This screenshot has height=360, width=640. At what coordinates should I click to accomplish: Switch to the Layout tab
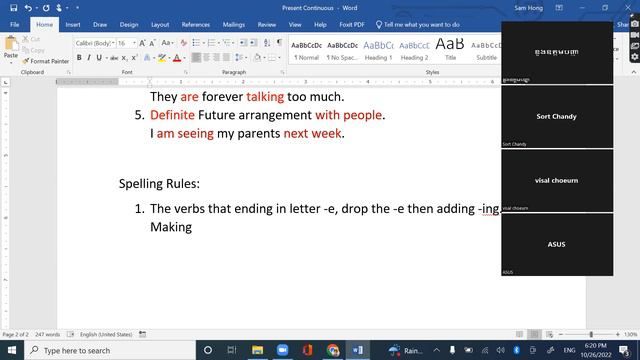click(x=160, y=24)
